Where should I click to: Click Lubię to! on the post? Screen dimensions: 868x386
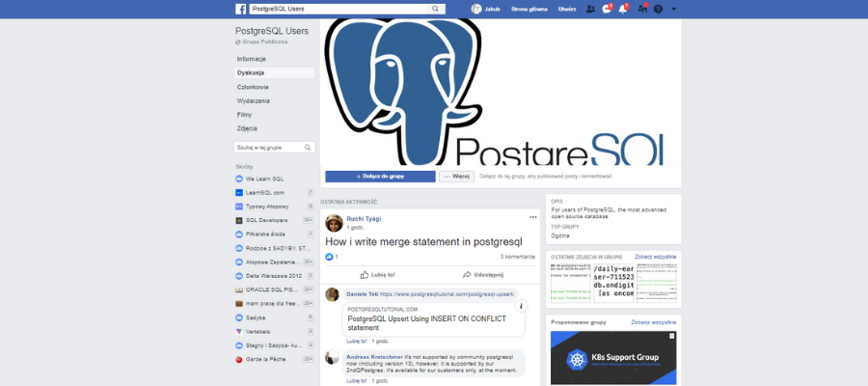click(x=377, y=275)
